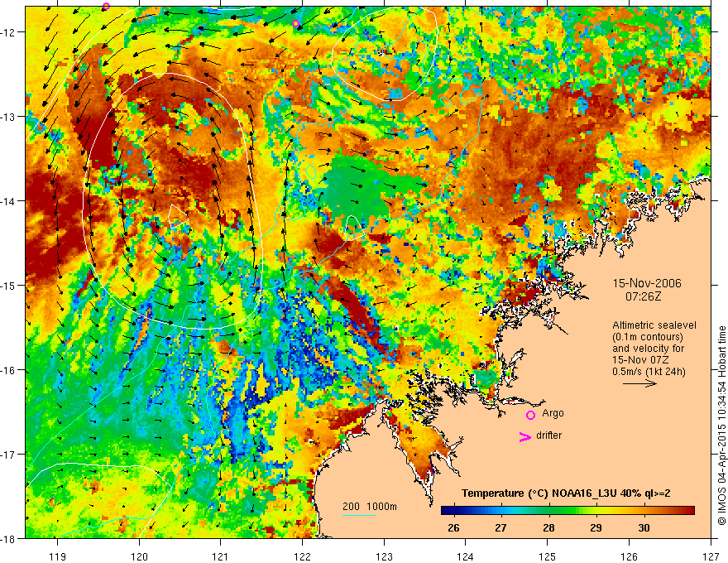Click the IMOS copyright timestamp text
The height and width of the screenshot is (563, 728).
click(x=722, y=426)
